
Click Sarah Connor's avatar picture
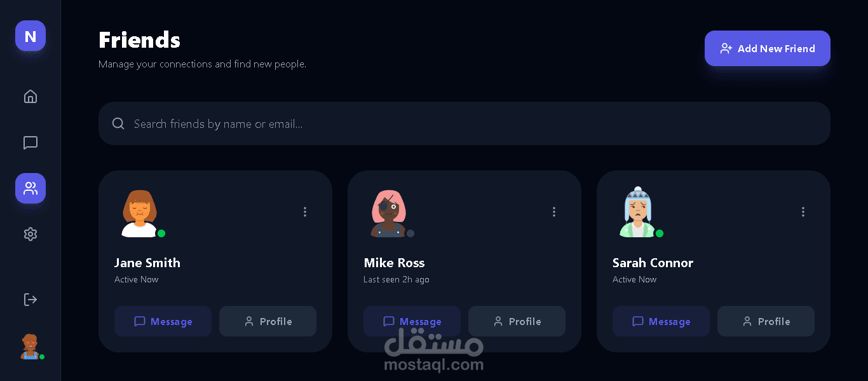coord(637,212)
